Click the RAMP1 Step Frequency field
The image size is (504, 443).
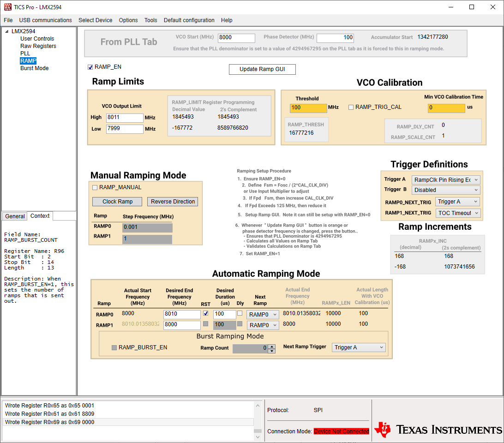(147, 239)
